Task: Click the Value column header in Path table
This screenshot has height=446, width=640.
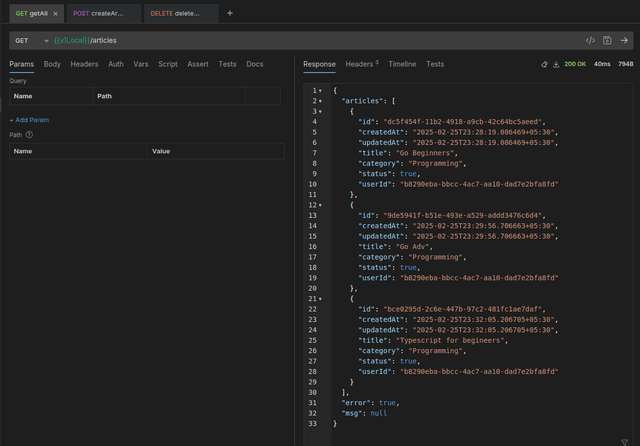Action: 216,151
